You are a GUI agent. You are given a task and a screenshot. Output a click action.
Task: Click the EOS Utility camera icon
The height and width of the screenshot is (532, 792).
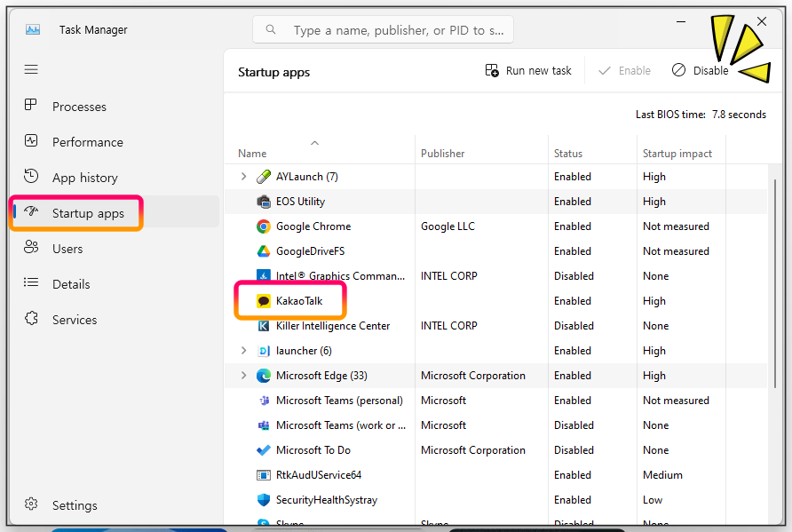point(264,202)
